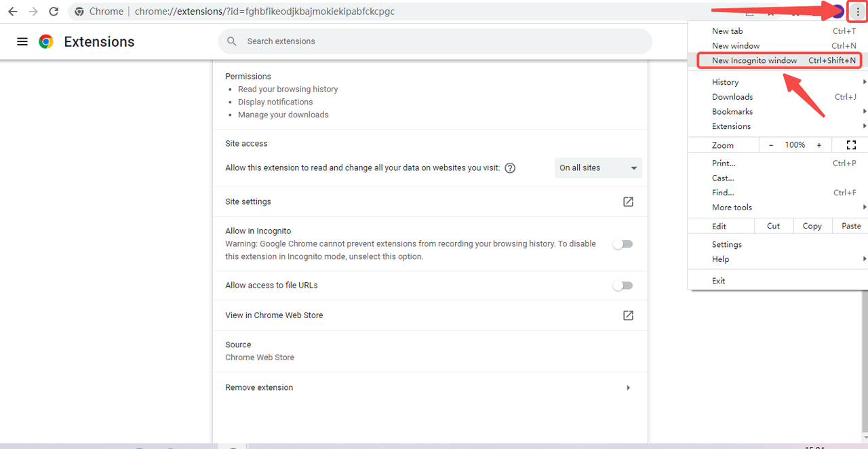The width and height of the screenshot is (868, 449).
Task: Click the View in Chrome Web Store launch icon
Action: [628, 315]
